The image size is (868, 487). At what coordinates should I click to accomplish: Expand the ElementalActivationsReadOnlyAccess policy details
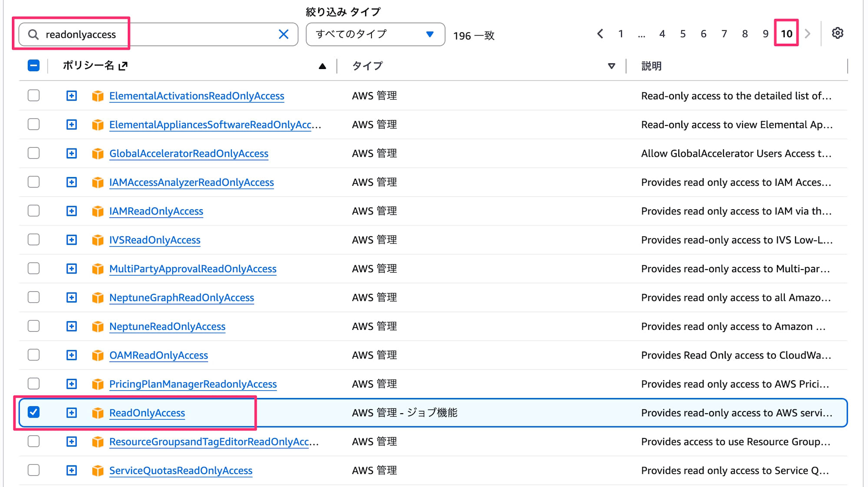point(72,96)
